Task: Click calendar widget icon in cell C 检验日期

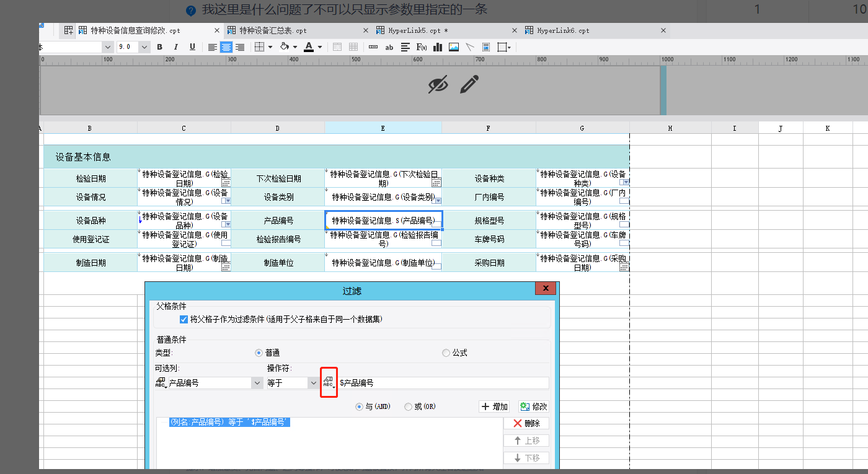Action: (x=226, y=183)
